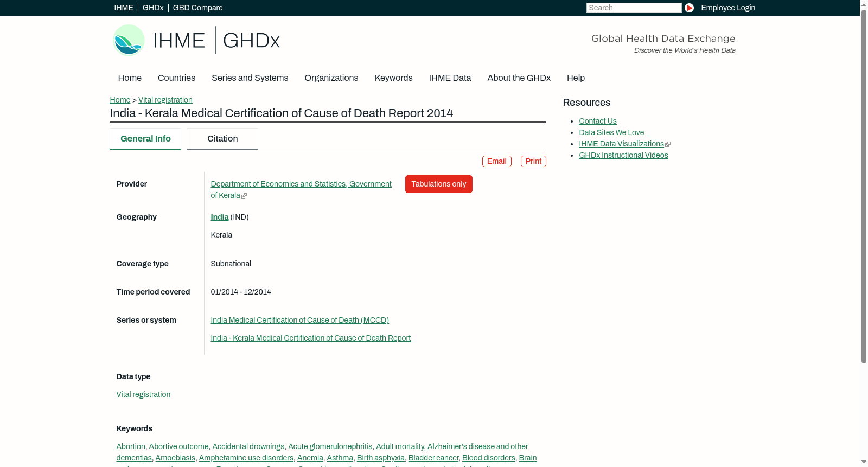Click the Accidental drownings keyword link
The height and width of the screenshot is (467, 868).
248,447
